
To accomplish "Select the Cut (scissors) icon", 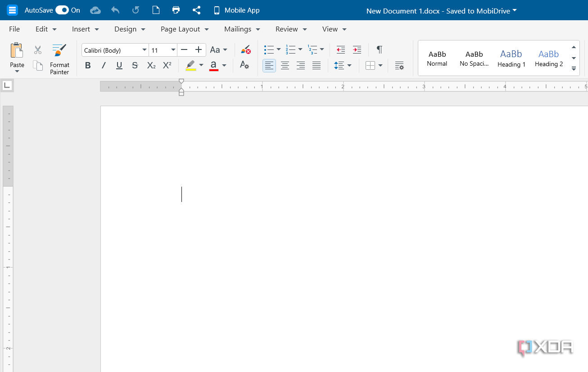I will tap(37, 49).
